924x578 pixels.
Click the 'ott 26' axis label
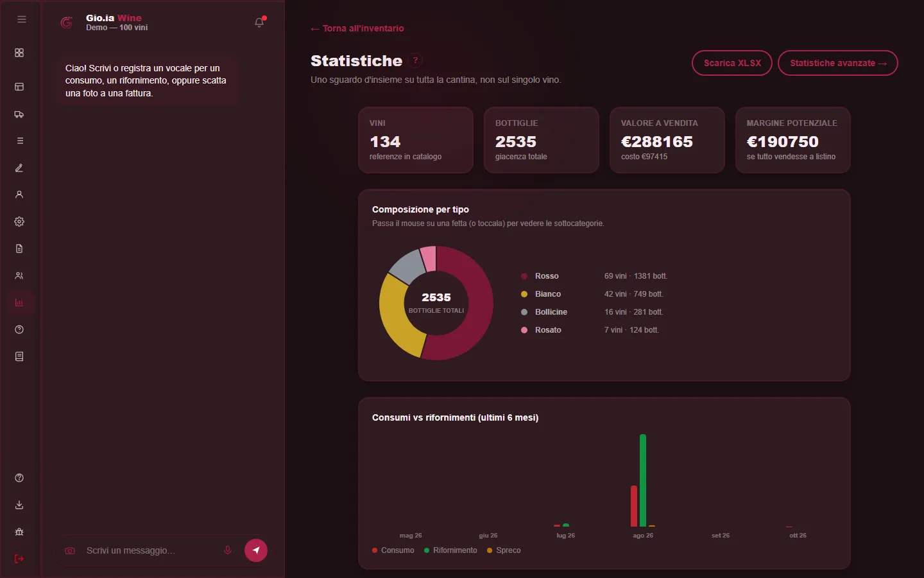[x=798, y=536]
